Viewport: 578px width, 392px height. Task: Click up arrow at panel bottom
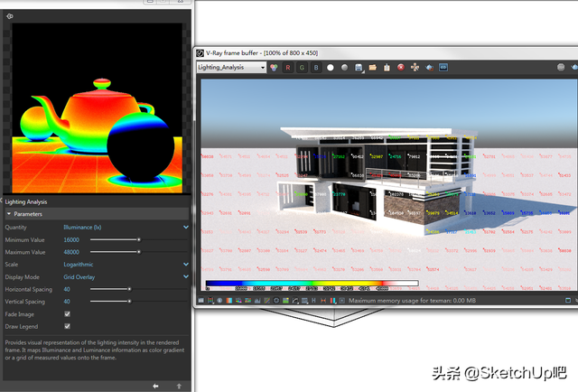pyautogui.click(x=179, y=386)
